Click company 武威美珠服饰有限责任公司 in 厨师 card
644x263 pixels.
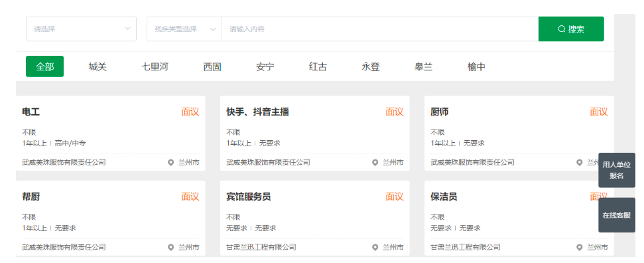click(472, 163)
